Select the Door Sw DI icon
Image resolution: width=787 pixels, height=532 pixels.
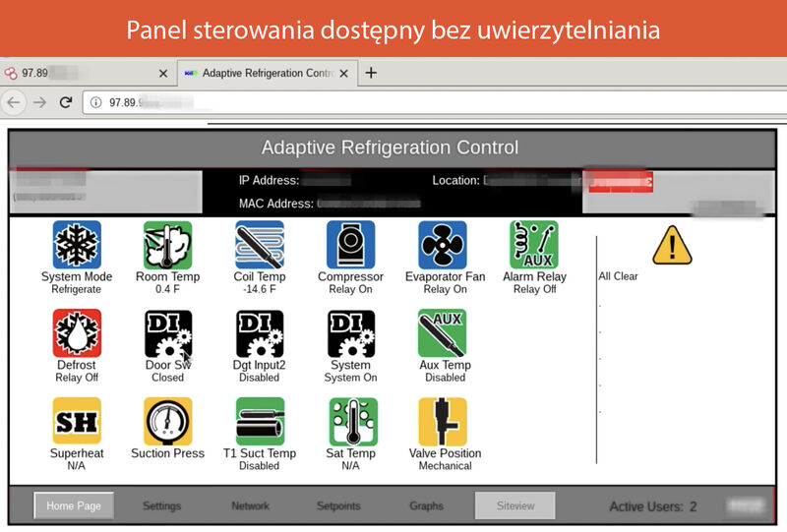tap(167, 333)
